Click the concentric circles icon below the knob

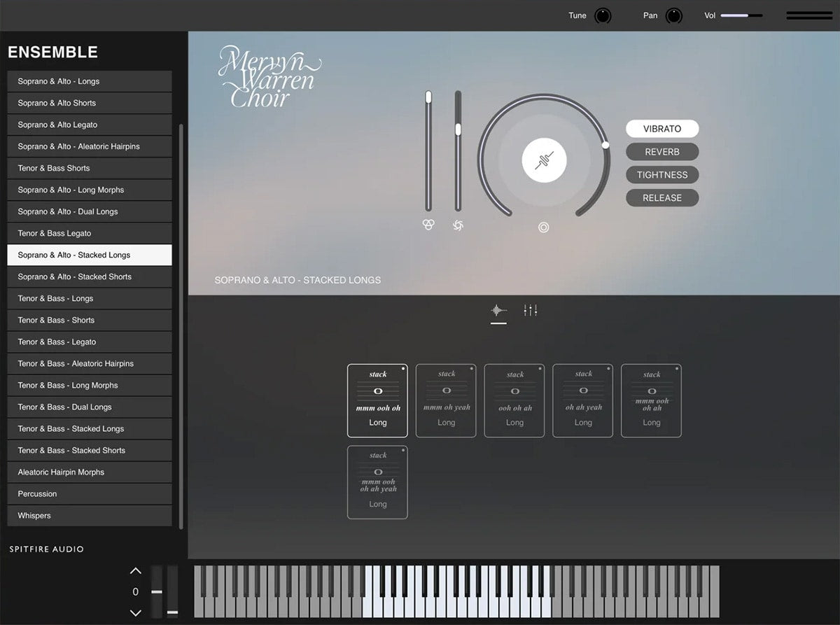[x=543, y=227]
